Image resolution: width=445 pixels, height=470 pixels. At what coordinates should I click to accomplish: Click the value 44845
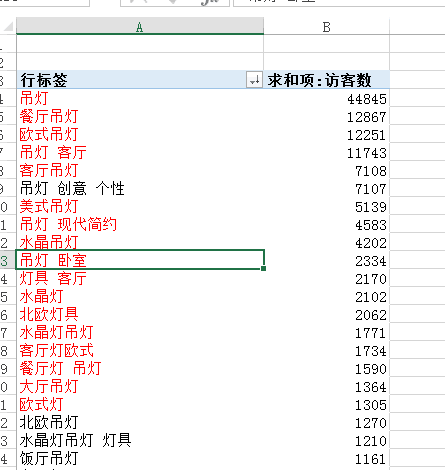367,99
